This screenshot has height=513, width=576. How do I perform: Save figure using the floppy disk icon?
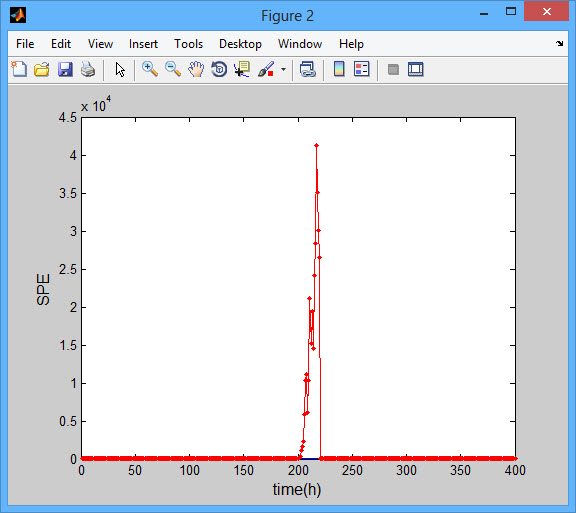click(x=65, y=69)
